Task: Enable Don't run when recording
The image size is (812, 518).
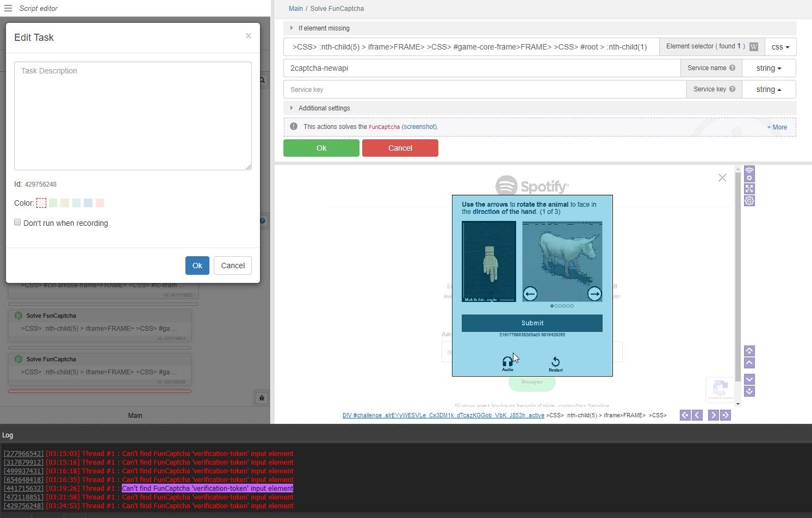Action: pyautogui.click(x=17, y=222)
